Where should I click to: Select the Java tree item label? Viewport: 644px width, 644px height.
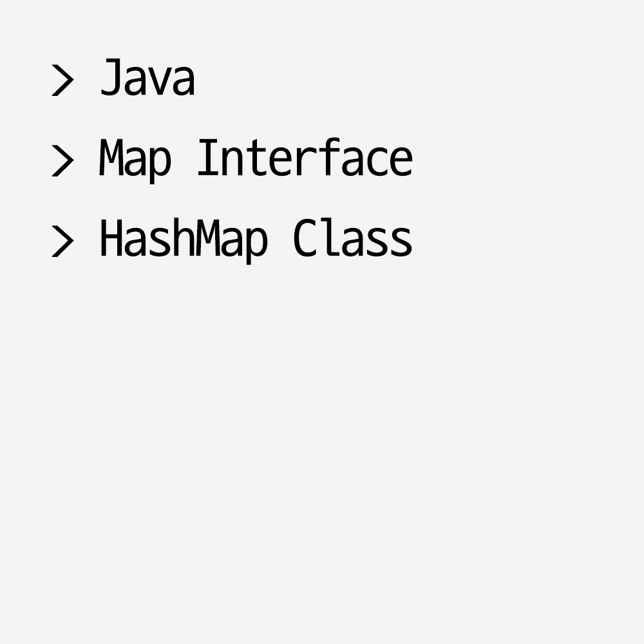click(147, 77)
